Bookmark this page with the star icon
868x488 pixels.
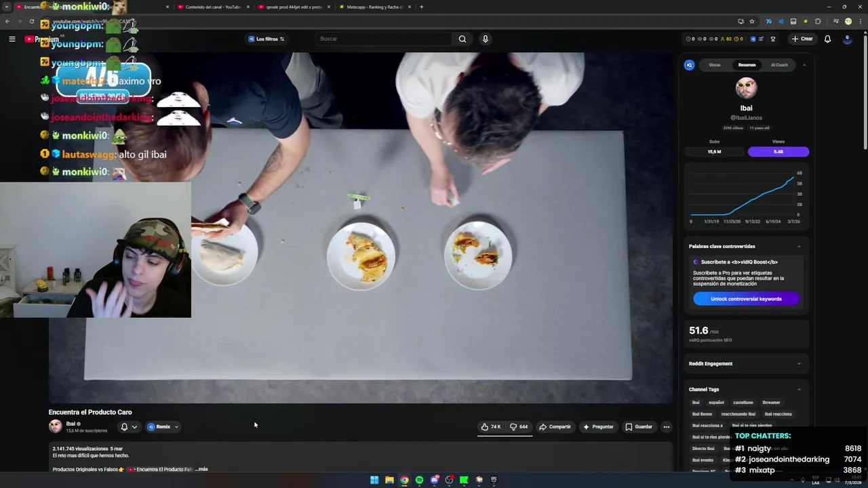coord(752,21)
